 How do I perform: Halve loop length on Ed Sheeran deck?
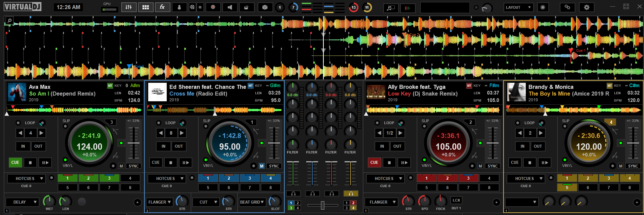click(161, 133)
